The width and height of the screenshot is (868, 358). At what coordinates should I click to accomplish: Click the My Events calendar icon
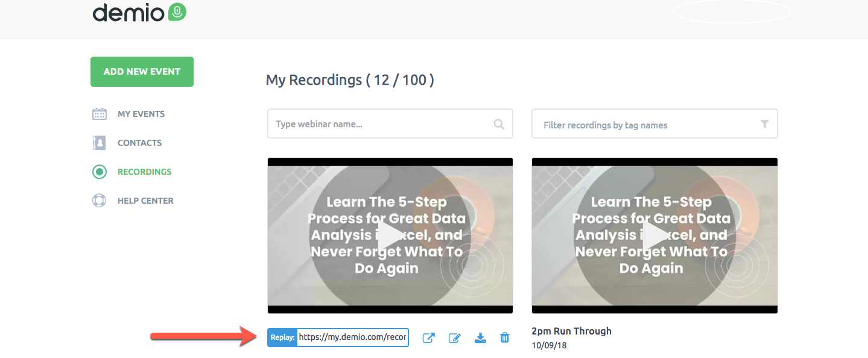(100, 114)
